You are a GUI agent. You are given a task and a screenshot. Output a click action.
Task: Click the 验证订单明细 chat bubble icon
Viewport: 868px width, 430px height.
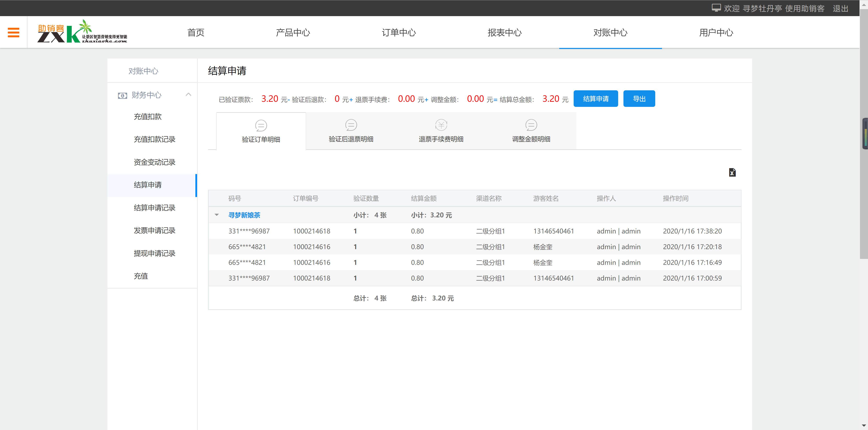click(x=261, y=126)
